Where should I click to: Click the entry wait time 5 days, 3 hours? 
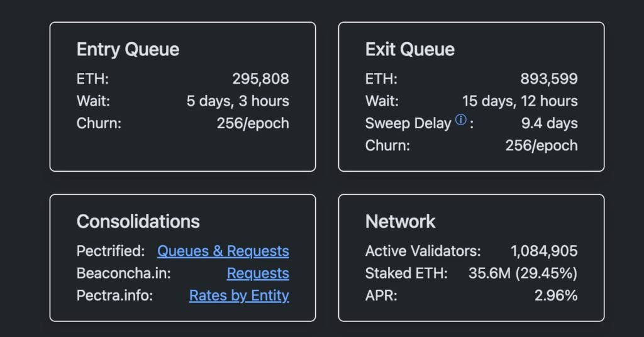pos(238,101)
